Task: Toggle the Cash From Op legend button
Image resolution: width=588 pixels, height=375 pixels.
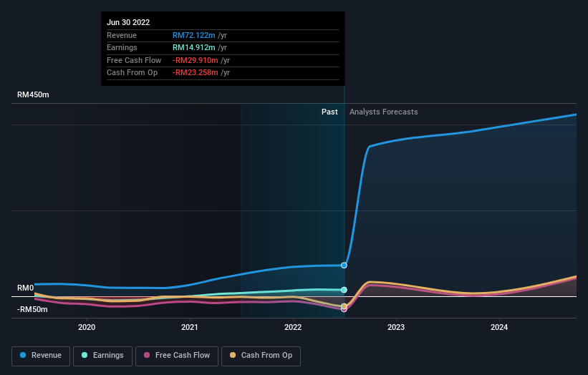Action: pos(261,356)
